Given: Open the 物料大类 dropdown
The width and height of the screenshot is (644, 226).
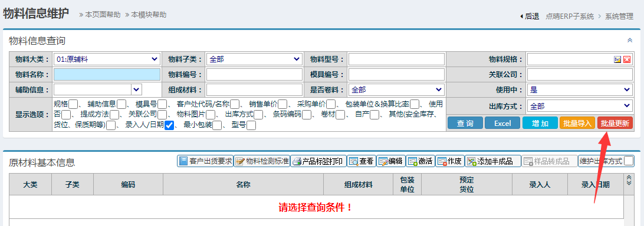Looking at the screenshot, I should point(107,59).
